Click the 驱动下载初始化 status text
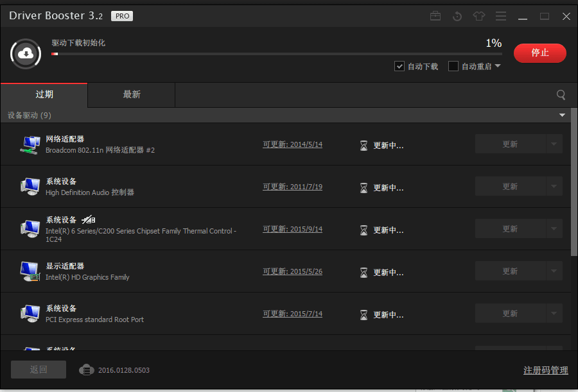Image resolution: width=578 pixels, height=392 pixels. (78, 43)
